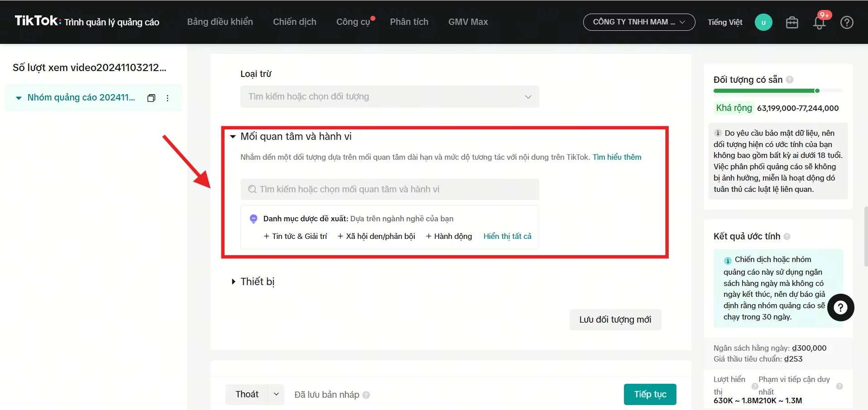Image resolution: width=868 pixels, height=410 pixels.
Task: Focus the interests and behaviors search field
Action: 390,189
